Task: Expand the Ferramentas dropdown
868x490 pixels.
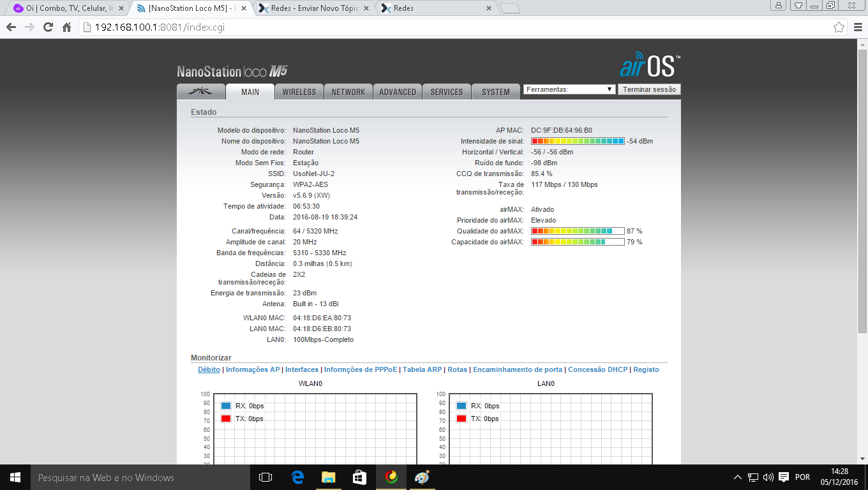Action: pos(570,89)
